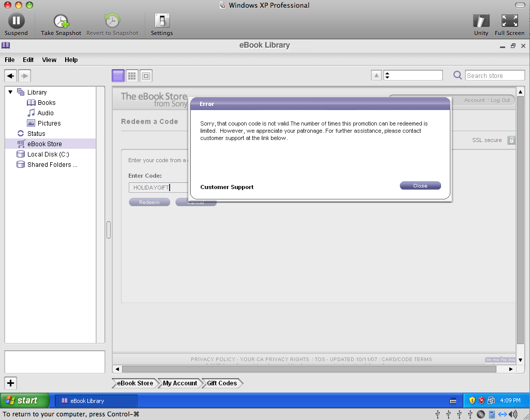530x420 pixels.
Task: Open the File menu
Action: pyautogui.click(x=9, y=60)
